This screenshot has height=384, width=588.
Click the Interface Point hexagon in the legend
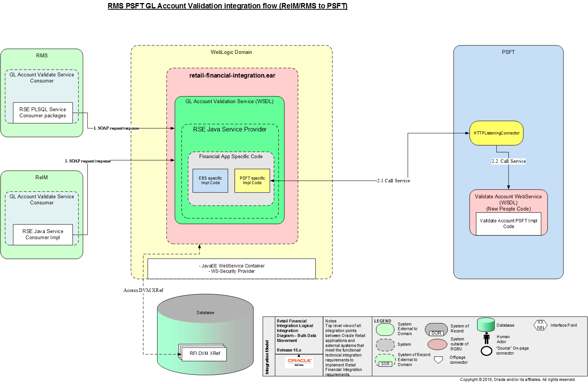click(x=540, y=325)
